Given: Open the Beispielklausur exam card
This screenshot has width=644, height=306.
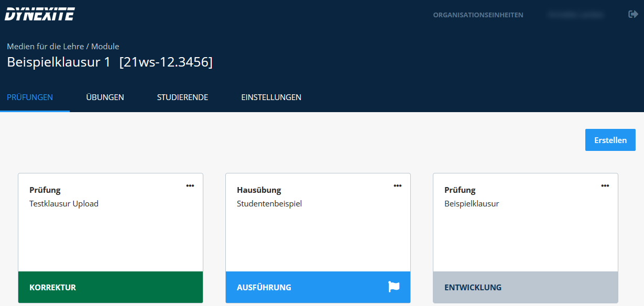Looking at the screenshot, I should (x=525, y=231).
